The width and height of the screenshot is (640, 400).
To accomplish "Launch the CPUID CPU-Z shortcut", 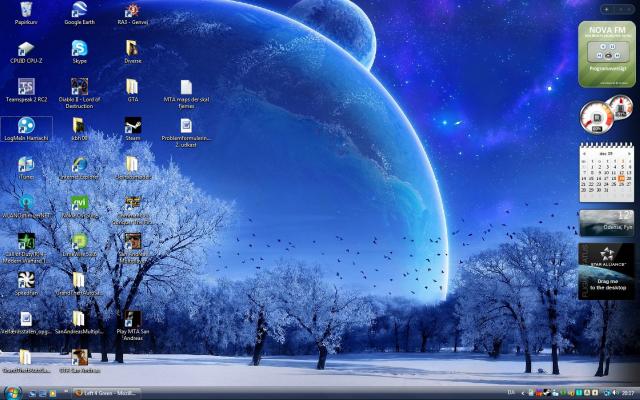I will pos(26,48).
